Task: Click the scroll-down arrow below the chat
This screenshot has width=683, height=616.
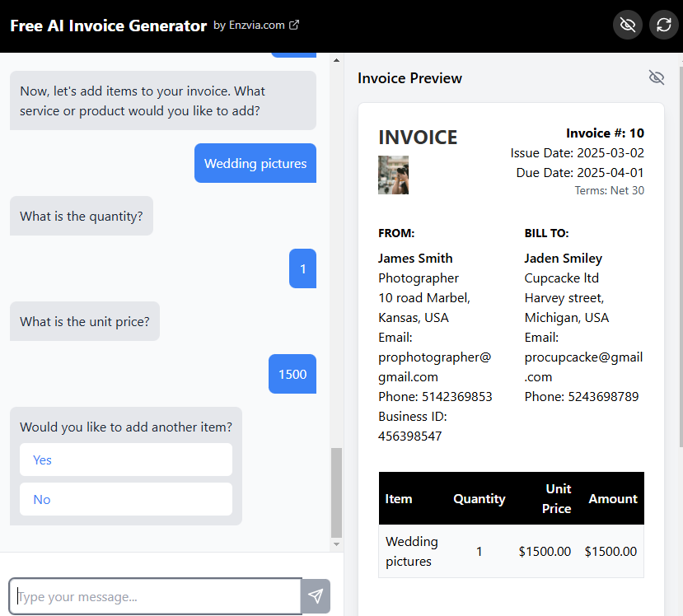Action: tap(336, 544)
